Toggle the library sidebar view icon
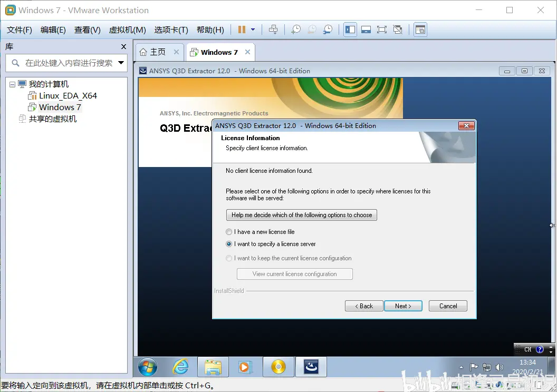 (x=350, y=30)
